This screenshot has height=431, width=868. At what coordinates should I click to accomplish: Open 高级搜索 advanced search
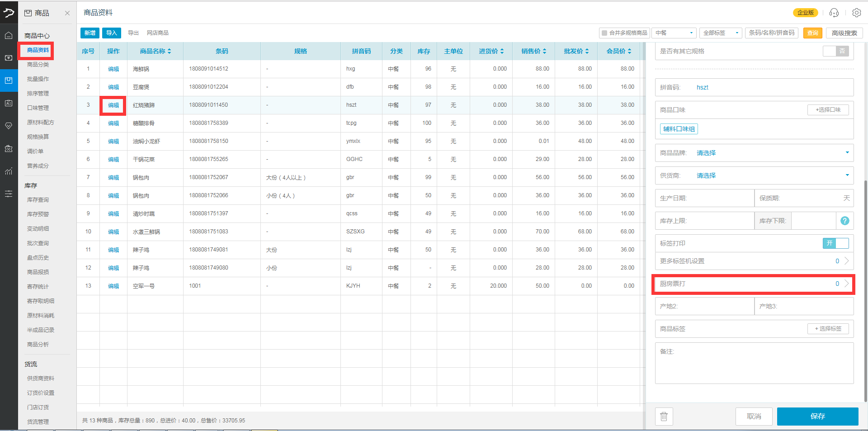pos(844,33)
